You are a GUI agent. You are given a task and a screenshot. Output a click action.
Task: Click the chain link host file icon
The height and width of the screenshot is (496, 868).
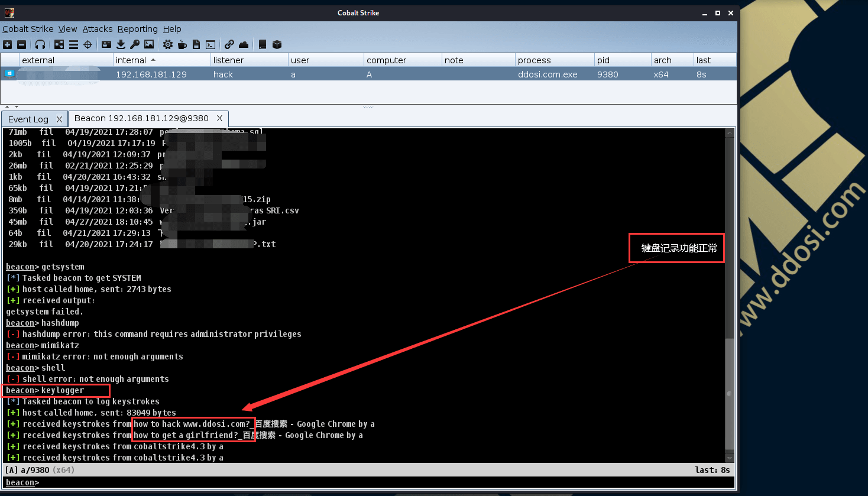(229, 44)
